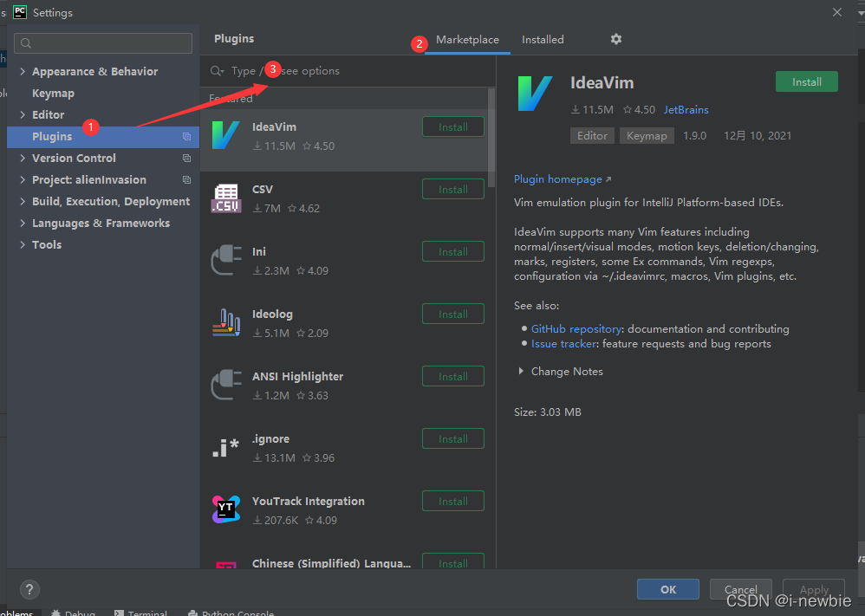Click the Keymap tag on IdeaVim
The width and height of the screenshot is (865, 616).
(647, 136)
